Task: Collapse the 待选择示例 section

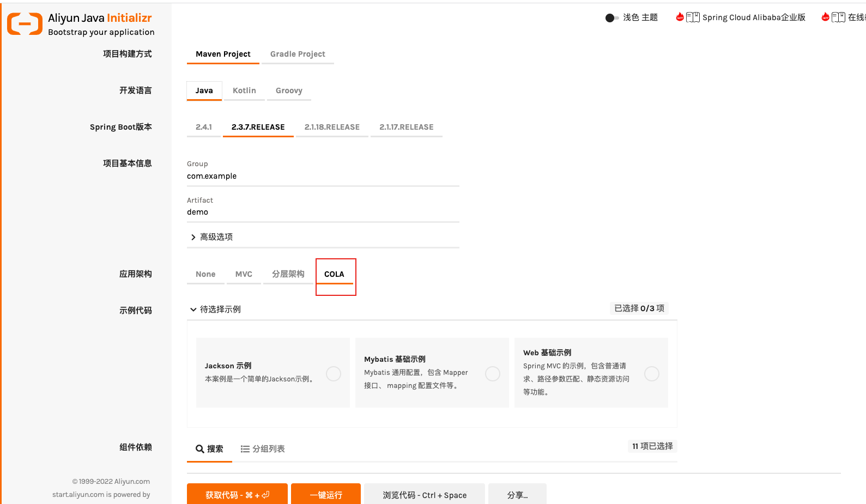Action: [215, 309]
